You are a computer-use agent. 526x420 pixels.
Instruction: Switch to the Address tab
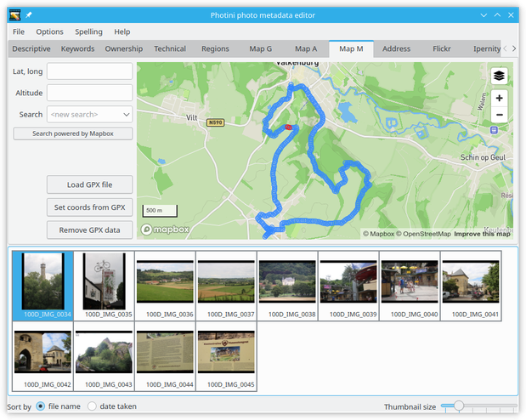(x=397, y=49)
